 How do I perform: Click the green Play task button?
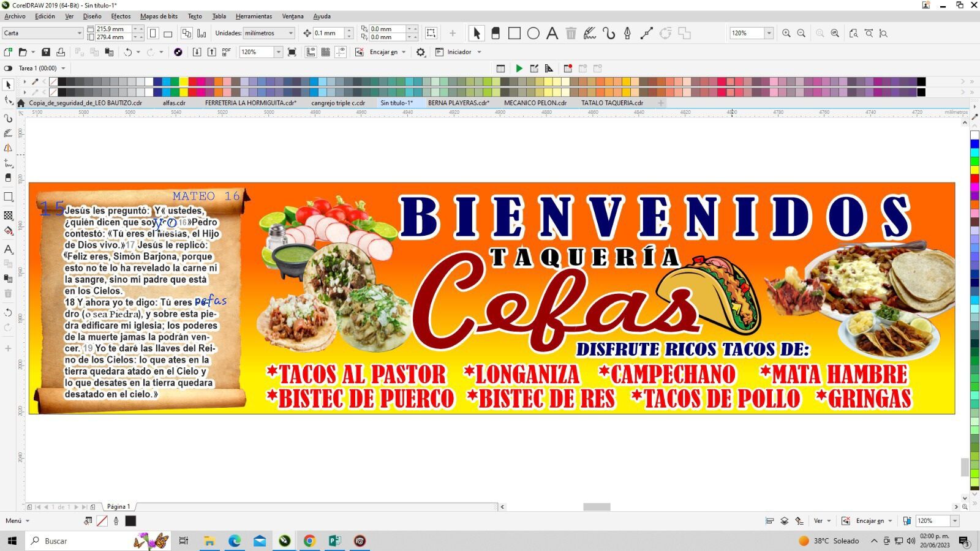pos(519,69)
